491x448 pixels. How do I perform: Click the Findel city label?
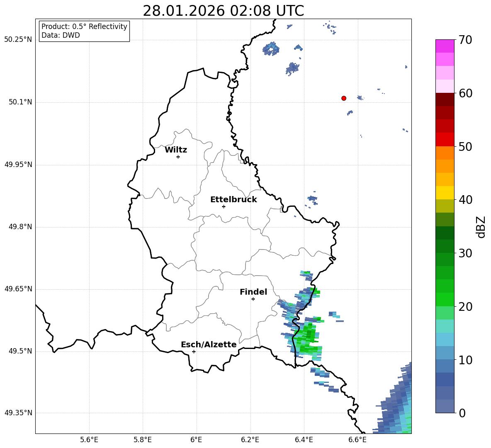coord(253,292)
